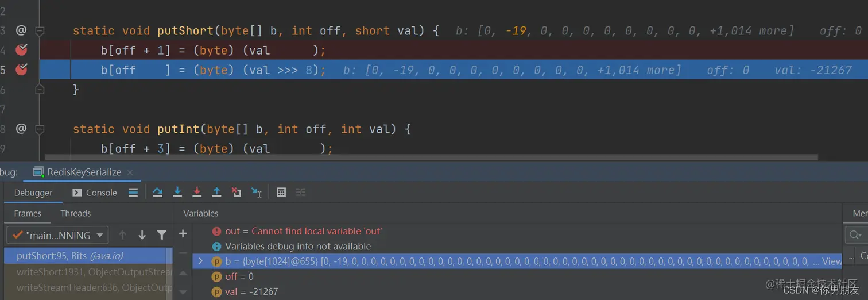Select the putShort:95, Bits frame

click(86, 256)
